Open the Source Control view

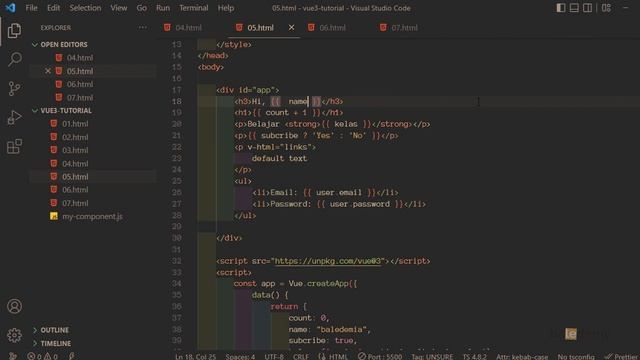[x=14, y=89]
